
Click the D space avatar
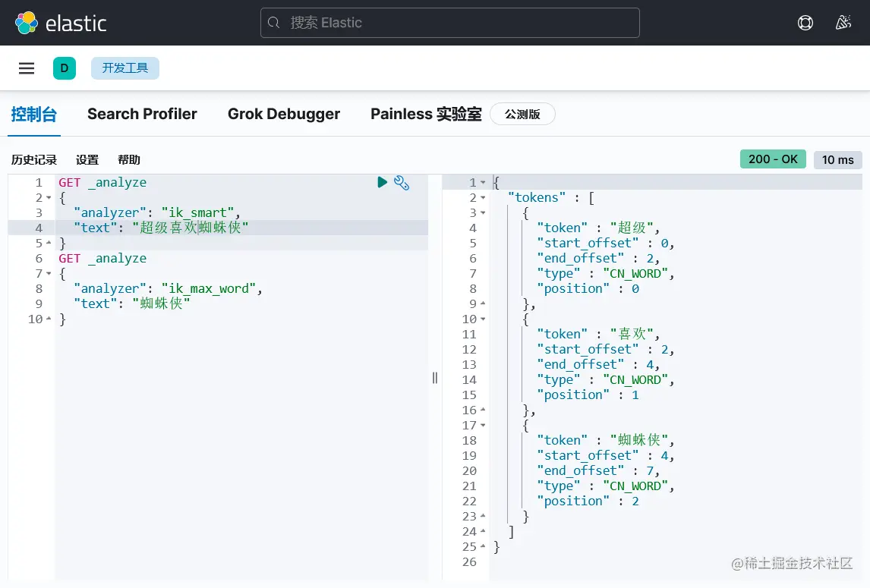65,68
